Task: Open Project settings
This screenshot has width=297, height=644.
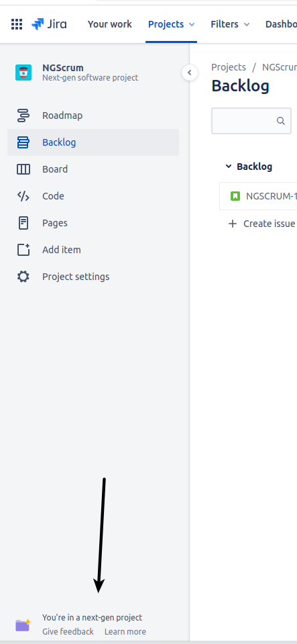Action: tap(93, 277)
